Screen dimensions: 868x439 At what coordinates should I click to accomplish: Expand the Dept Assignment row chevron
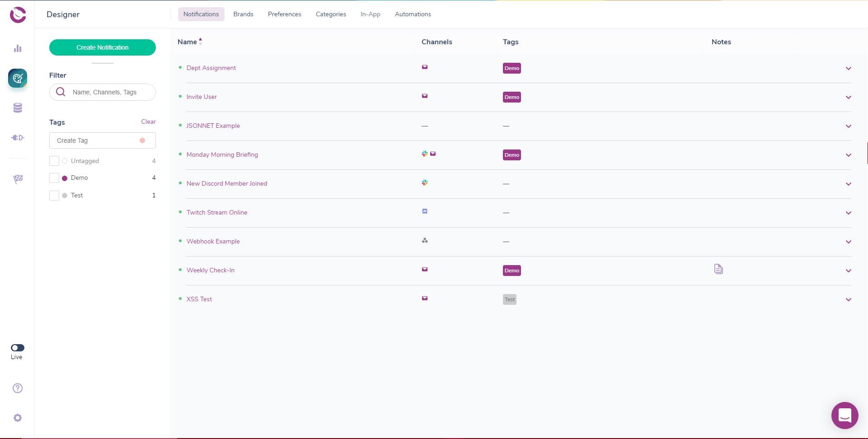coord(848,69)
